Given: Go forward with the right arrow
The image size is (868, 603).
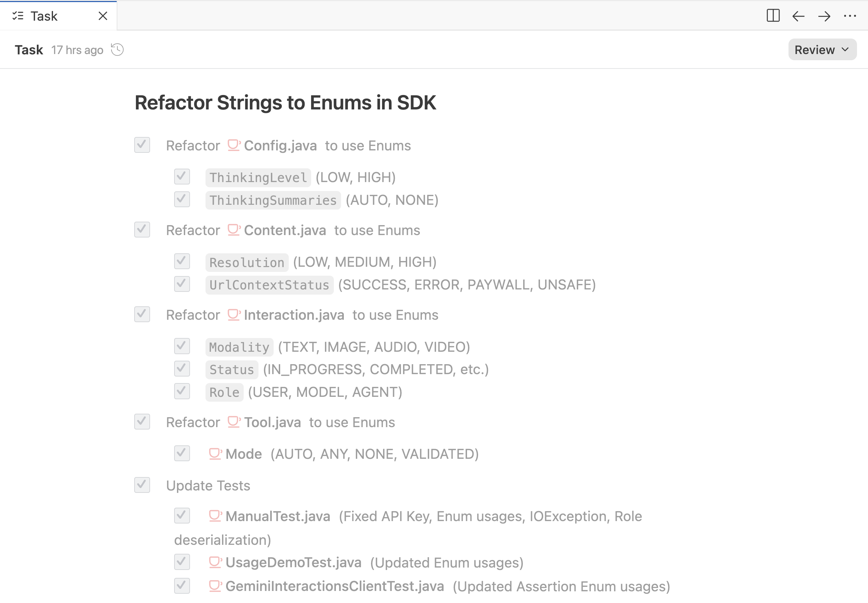Looking at the screenshot, I should 824,16.
